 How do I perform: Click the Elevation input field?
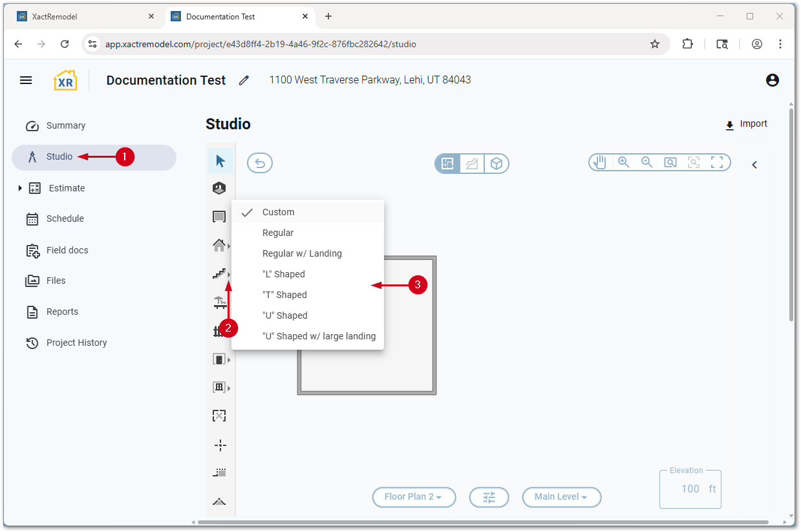[x=690, y=489]
